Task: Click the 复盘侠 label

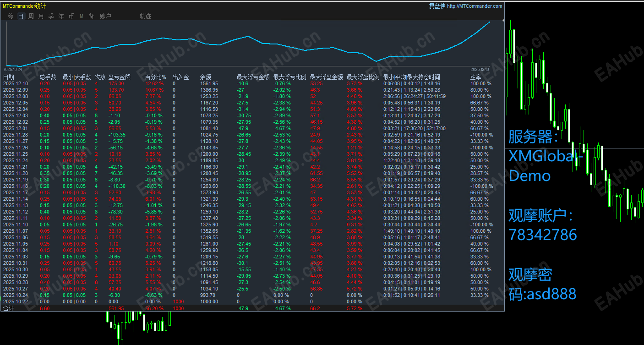Action: (x=437, y=6)
